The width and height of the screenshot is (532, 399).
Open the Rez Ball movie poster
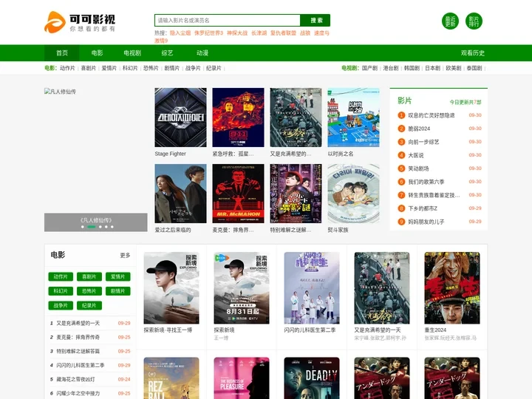(x=171, y=378)
